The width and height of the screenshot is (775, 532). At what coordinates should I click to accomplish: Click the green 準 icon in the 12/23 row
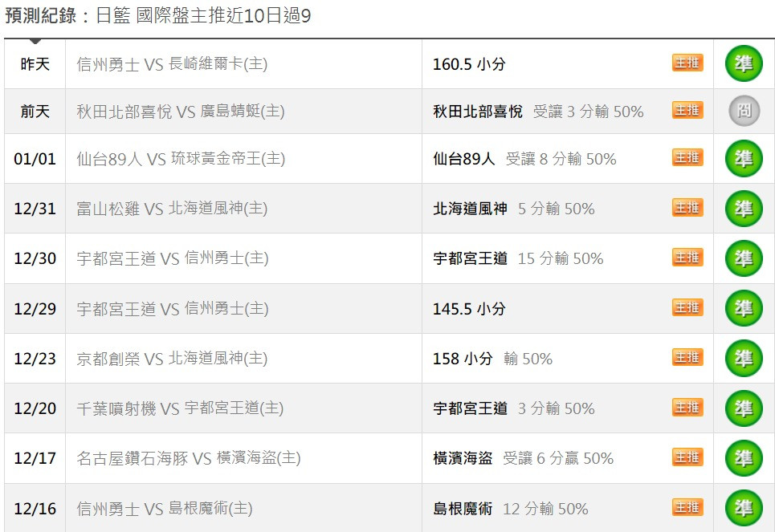pyautogui.click(x=744, y=358)
